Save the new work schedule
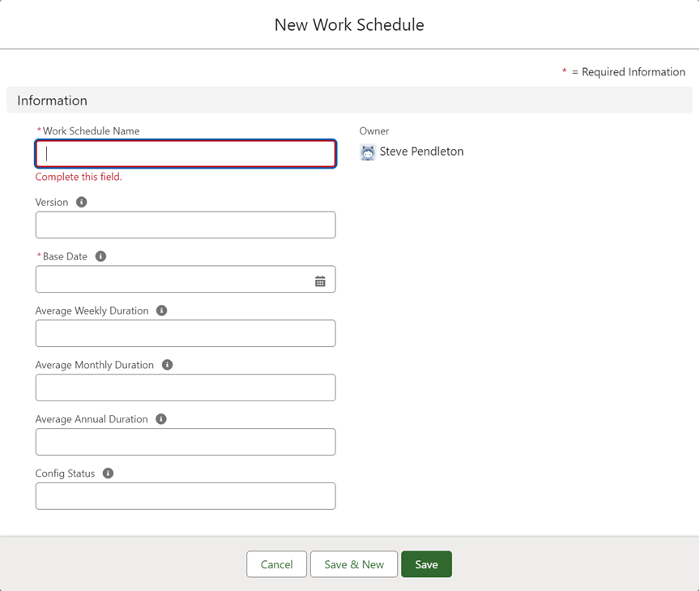 pos(426,564)
